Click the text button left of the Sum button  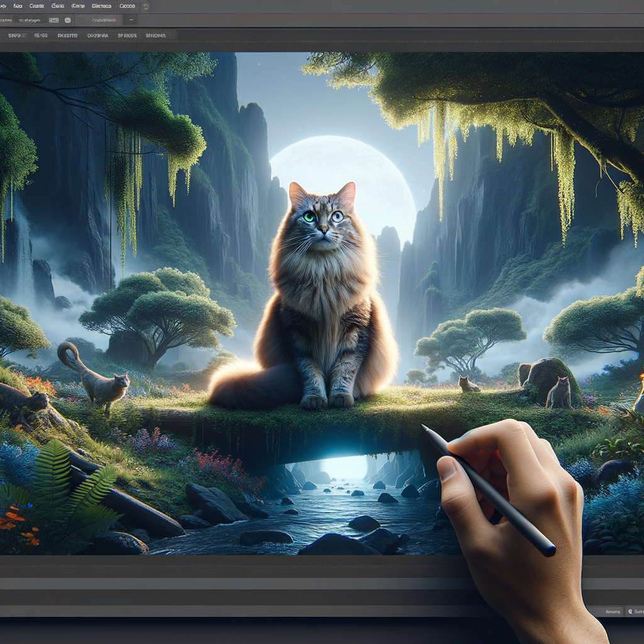pyautogui.click(x=612, y=611)
